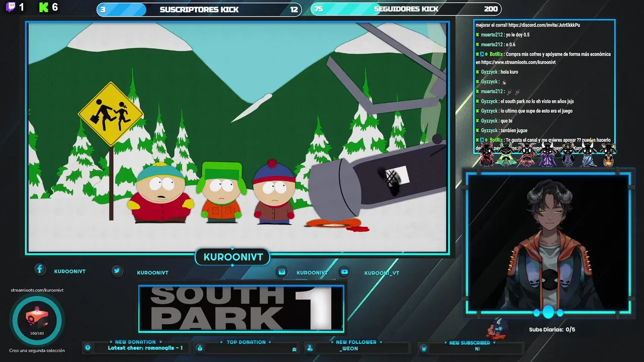
Task: Click the NEW FOLLOWER label
Action: (x=356, y=342)
